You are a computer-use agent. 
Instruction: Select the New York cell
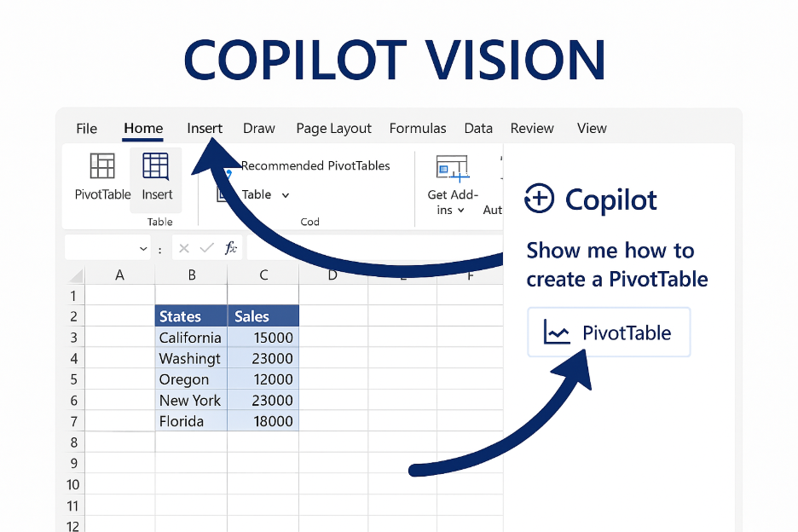(191, 400)
